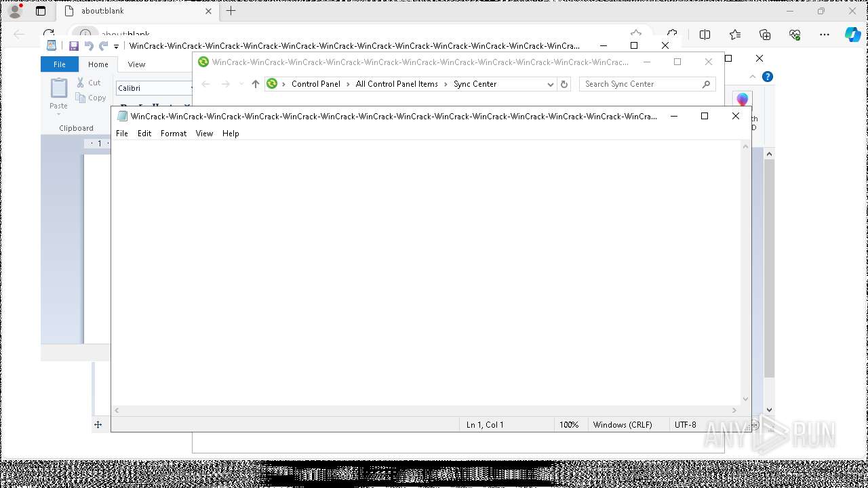Expand chevron after Control Panel breadcrumb
The width and height of the screenshot is (868, 488).
[x=349, y=84]
